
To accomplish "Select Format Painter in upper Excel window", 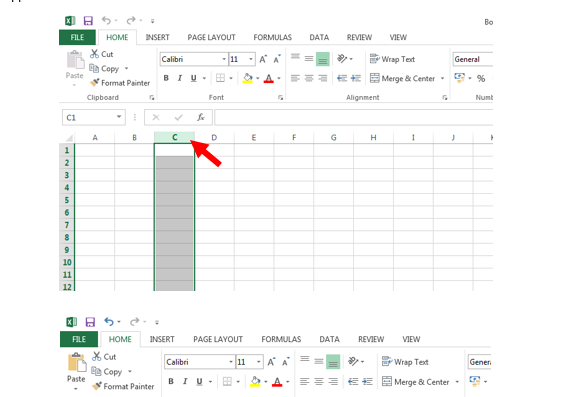I will point(120,83).
